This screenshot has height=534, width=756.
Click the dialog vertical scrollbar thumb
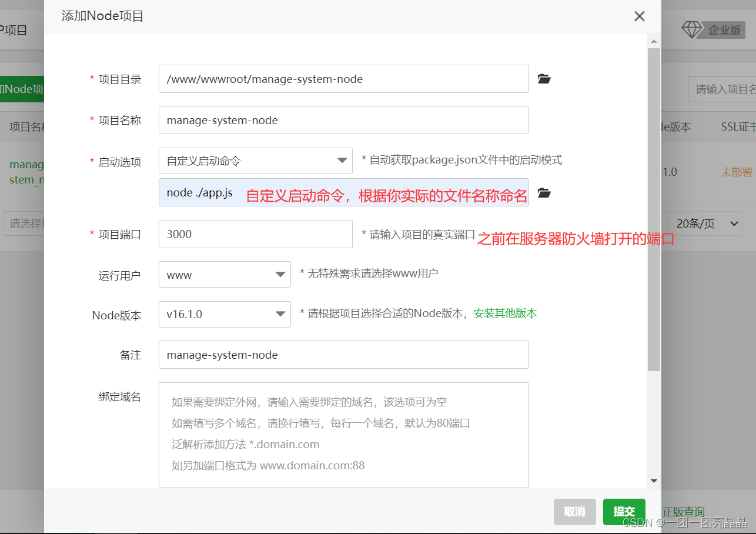coord(654,209)
